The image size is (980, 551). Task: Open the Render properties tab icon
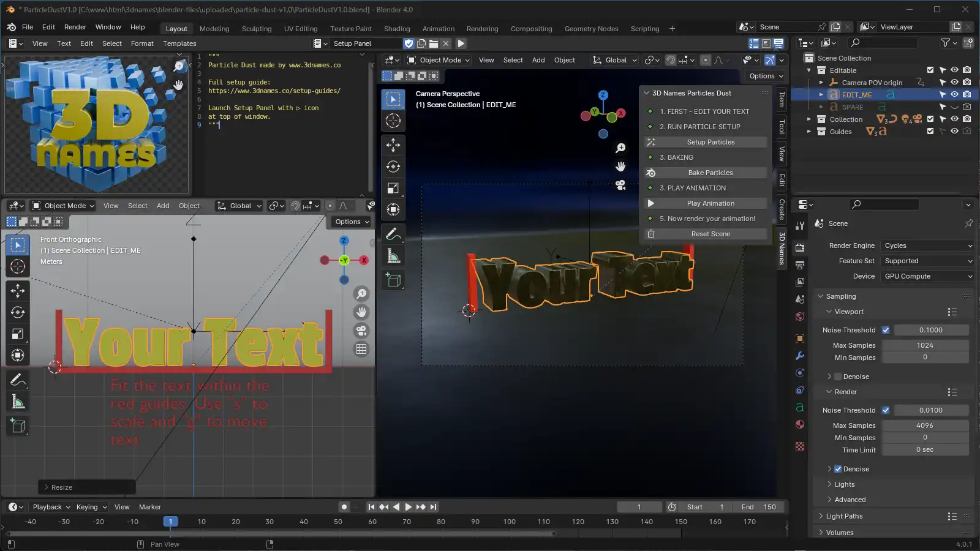pos(800,248)
